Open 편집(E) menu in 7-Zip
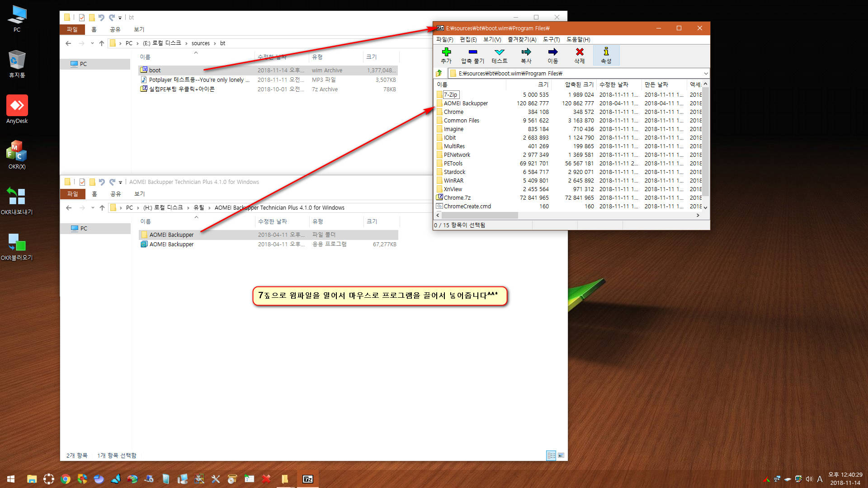The width and height of the screenshot is (868, 488). tap(468, 40)
